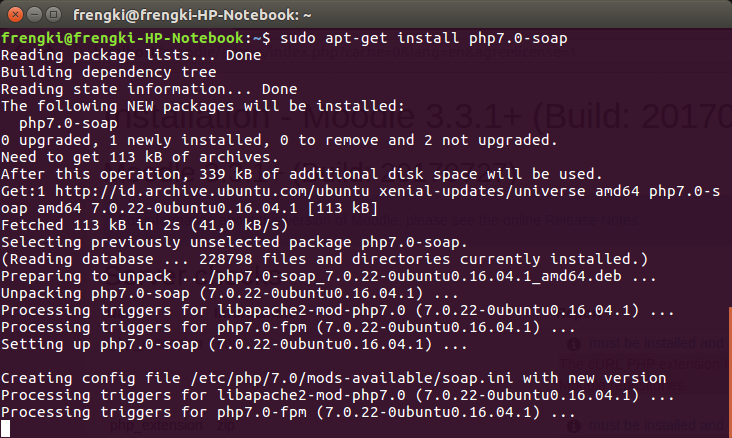Image resolution: width=732 pixels, height=438 pixels.
Task: Click the 'Reading package lists... Done' line
Action: [130, 56]
